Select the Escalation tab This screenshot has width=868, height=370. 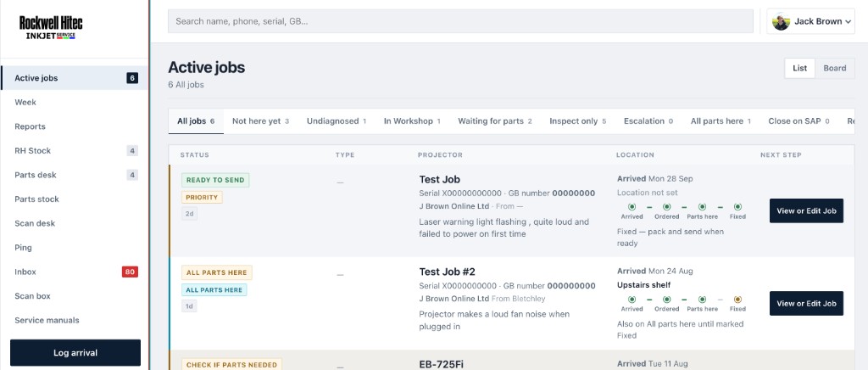coord(648,121)
